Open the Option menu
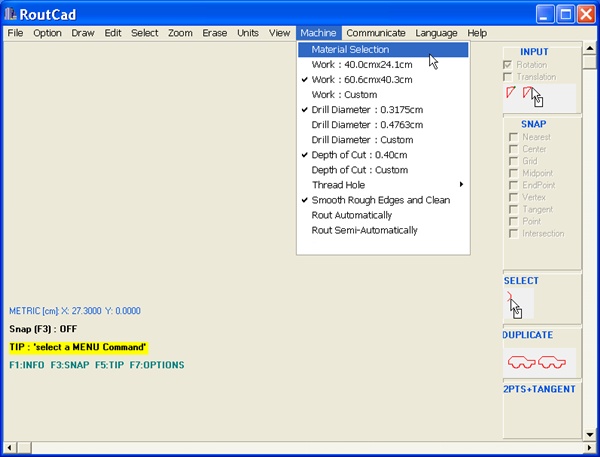The image size is (600, 457). (x=47, y=33)
